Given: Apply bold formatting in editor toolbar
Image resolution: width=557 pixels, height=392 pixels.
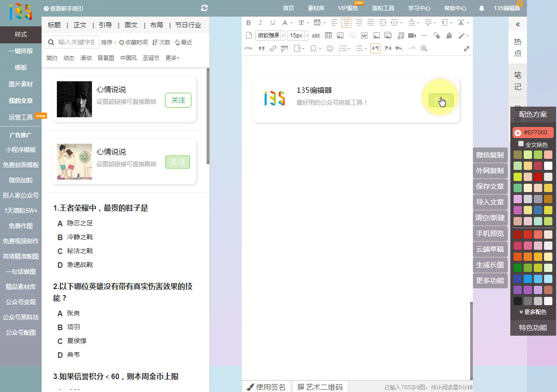Looking at the screenshot, I should pyautogui.click(x=248, y=23).
